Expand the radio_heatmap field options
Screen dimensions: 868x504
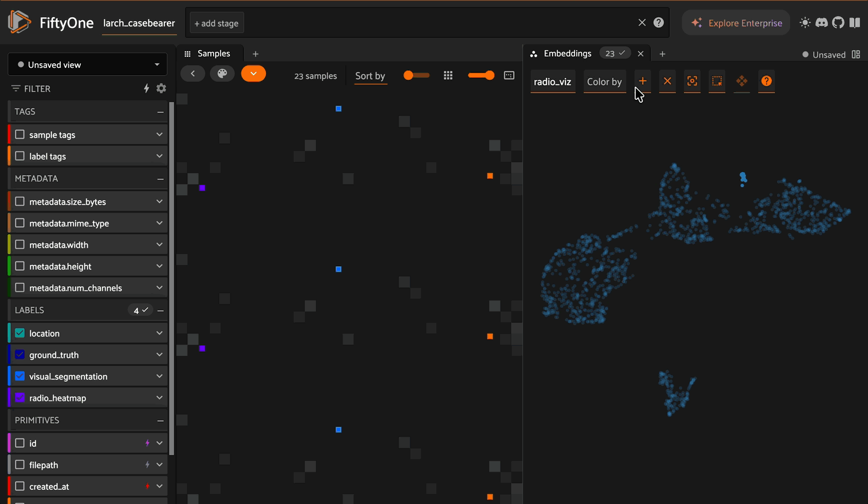(159, 398)
